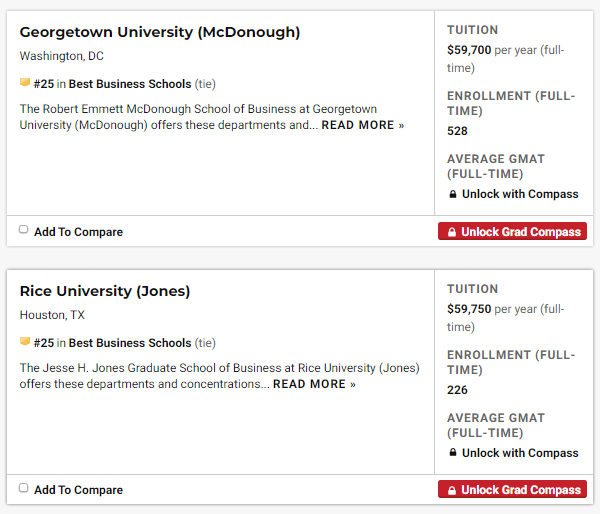Open Best Business Schools ranking from Georgetown card

pos(129,84)
